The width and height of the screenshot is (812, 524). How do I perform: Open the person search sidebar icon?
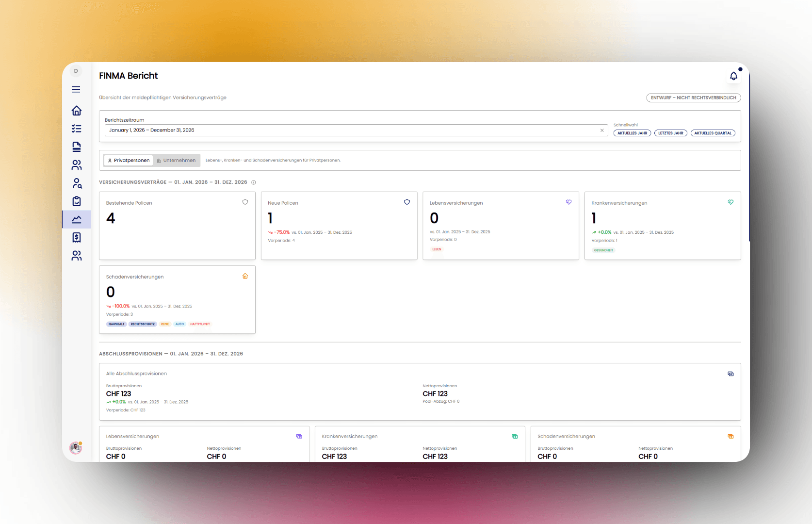pyautogui.click(x=77, y=183)
